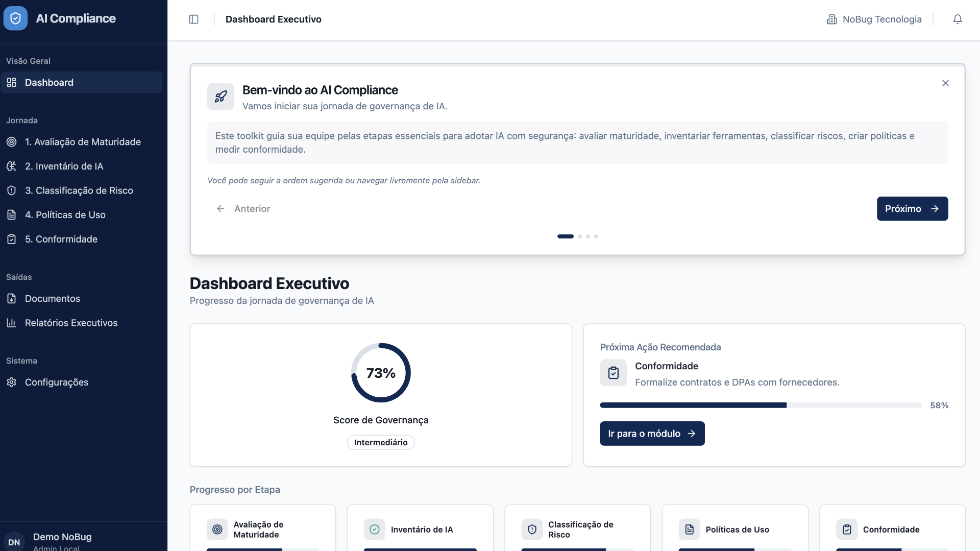
Task: Go to 1. Avaliação de Maturidade
Action: [82, 142]
